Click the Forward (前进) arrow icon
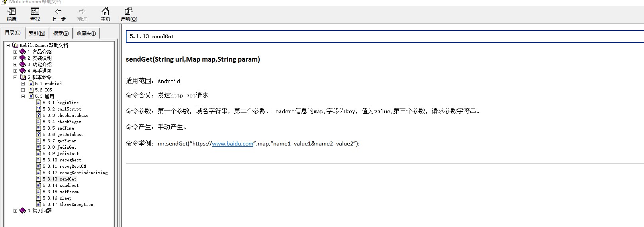644x227 pixels. (x=82, y=11)
